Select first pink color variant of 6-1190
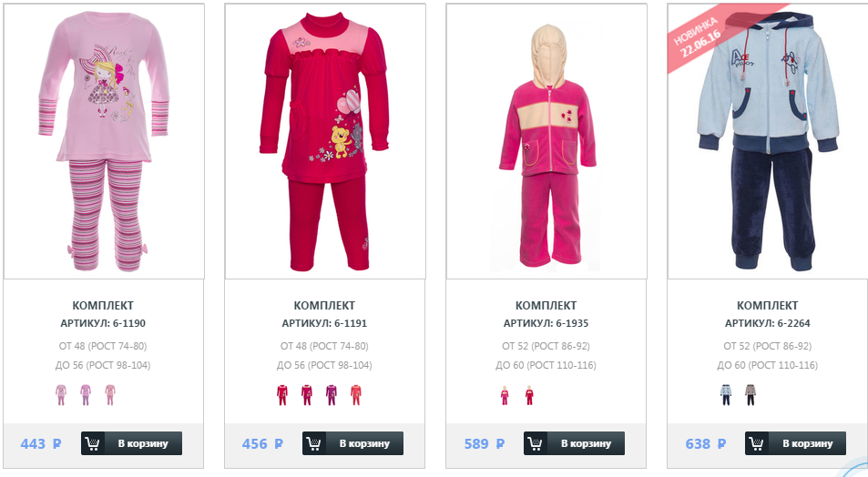Image resolution: width=868 pixels, height=477 pixels. click(61, 394)
